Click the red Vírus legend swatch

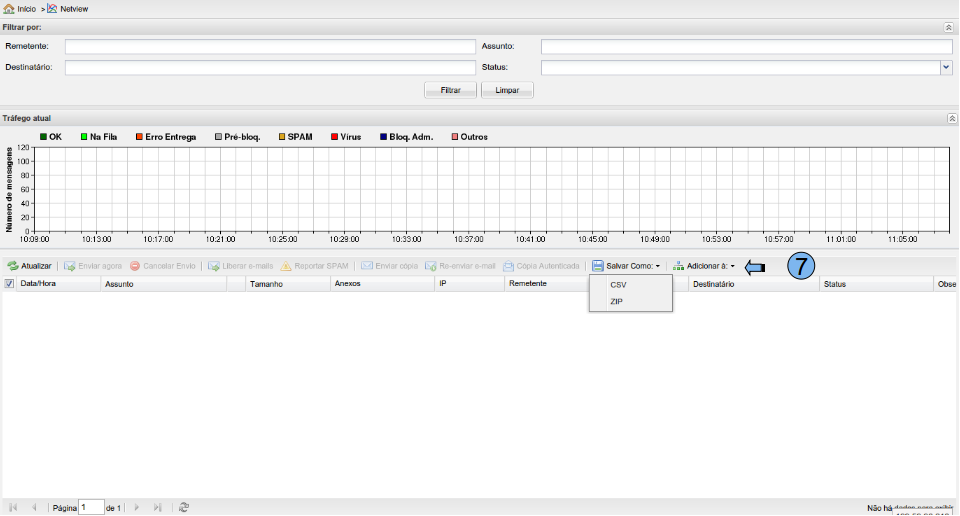click(x=335, y=137)
